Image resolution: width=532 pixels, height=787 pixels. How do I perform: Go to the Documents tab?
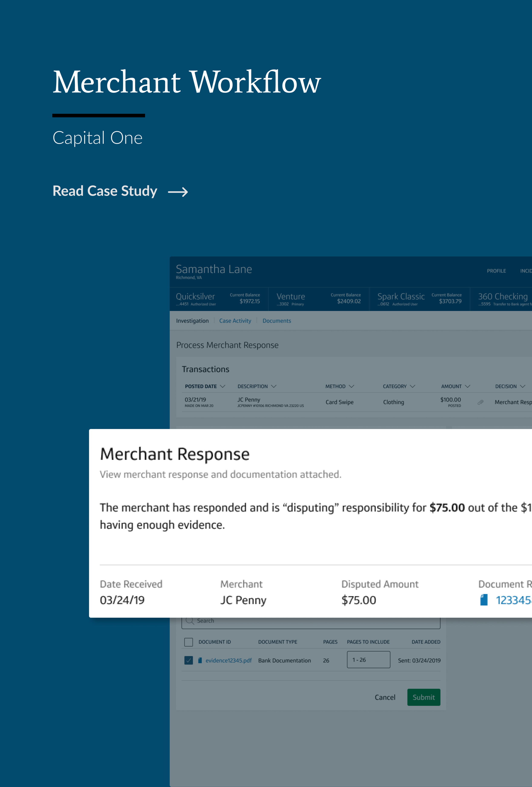(x=277, y=321)
